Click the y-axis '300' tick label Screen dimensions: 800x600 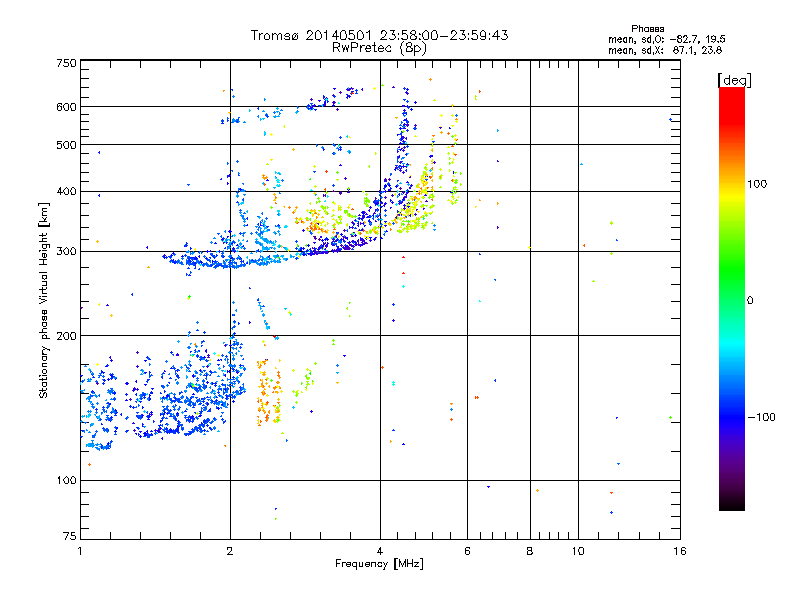(x=66, y=252)
